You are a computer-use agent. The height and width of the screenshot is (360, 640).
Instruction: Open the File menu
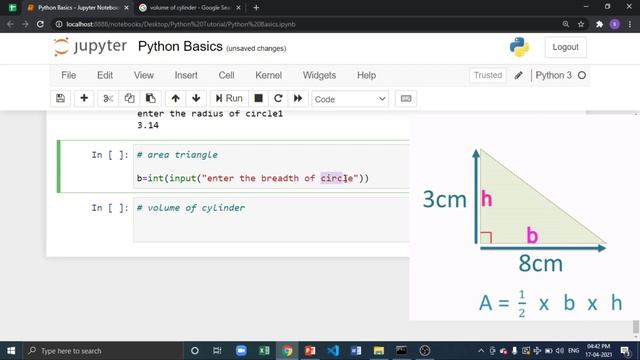(69, 76)
